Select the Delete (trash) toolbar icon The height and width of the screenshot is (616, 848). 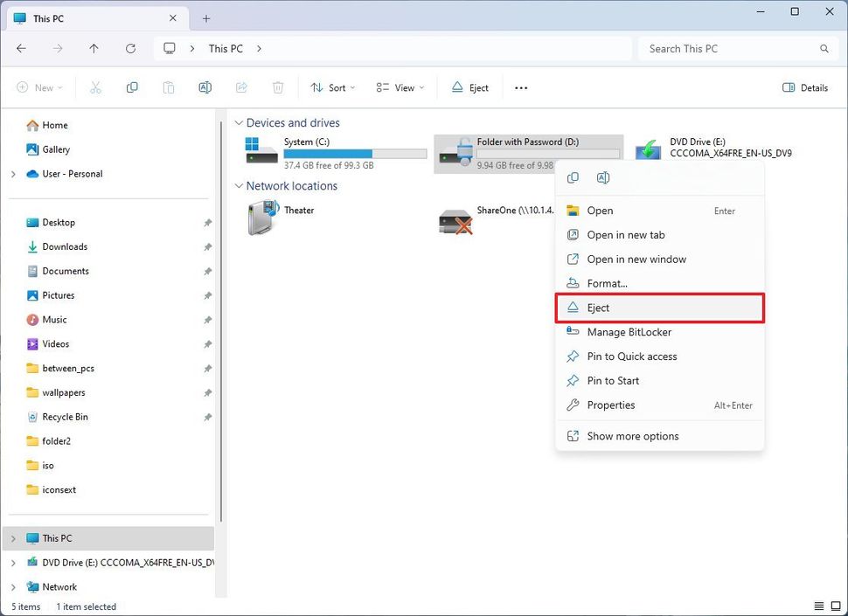277,87
